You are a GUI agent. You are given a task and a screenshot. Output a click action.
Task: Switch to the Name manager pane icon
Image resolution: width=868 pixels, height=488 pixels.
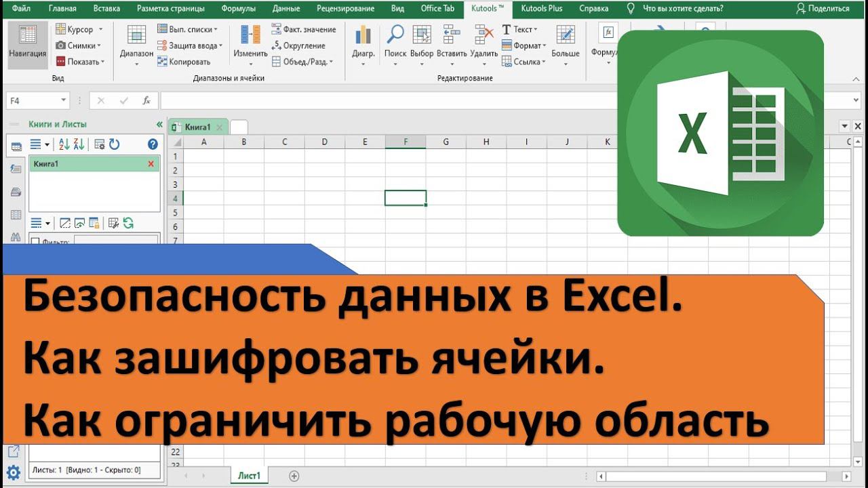(x=16, y=192)
